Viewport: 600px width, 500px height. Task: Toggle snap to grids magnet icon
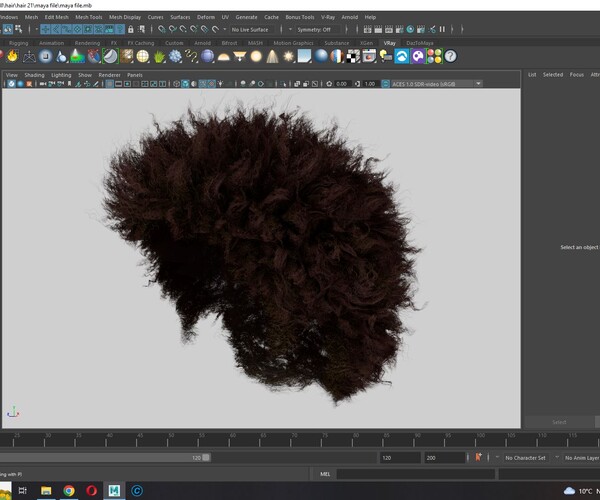pos(162,29)
